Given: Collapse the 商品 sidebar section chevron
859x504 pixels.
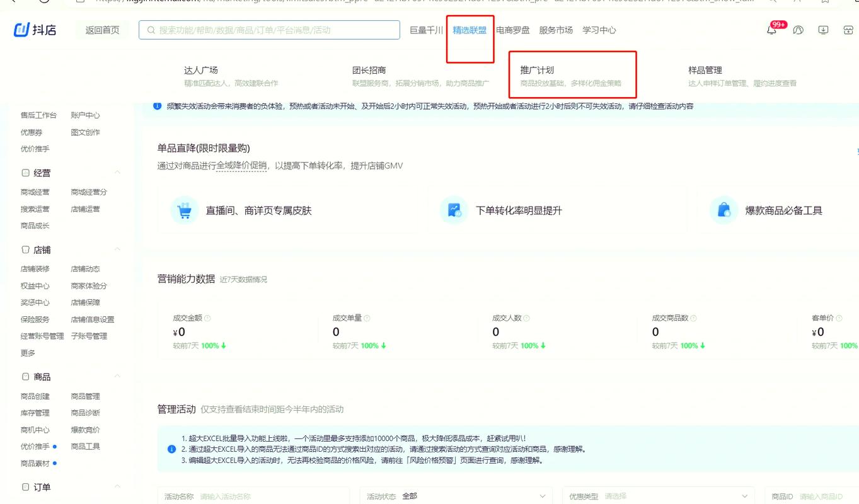Looking at the screenshot, I should [x=117, y=377].
